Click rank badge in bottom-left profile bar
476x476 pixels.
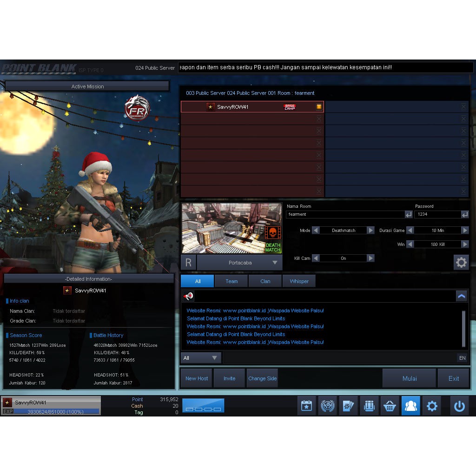point(7,403)
